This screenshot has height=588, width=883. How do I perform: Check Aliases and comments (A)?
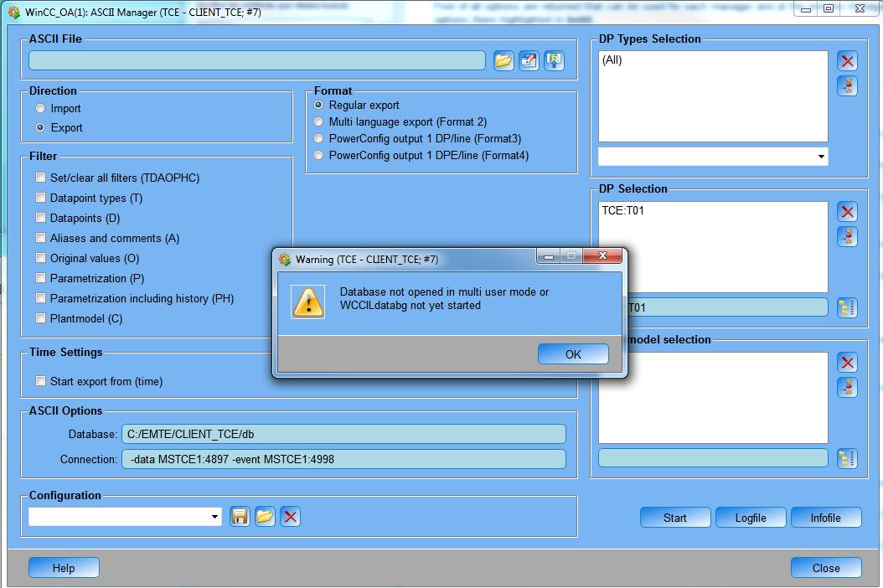[x=40, y=238]
